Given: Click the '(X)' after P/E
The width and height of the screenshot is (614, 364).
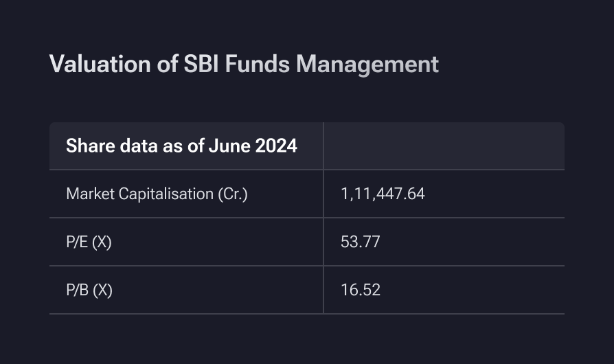Looking at the screenshot, I should pyautogui.click(x=102, y=242).
